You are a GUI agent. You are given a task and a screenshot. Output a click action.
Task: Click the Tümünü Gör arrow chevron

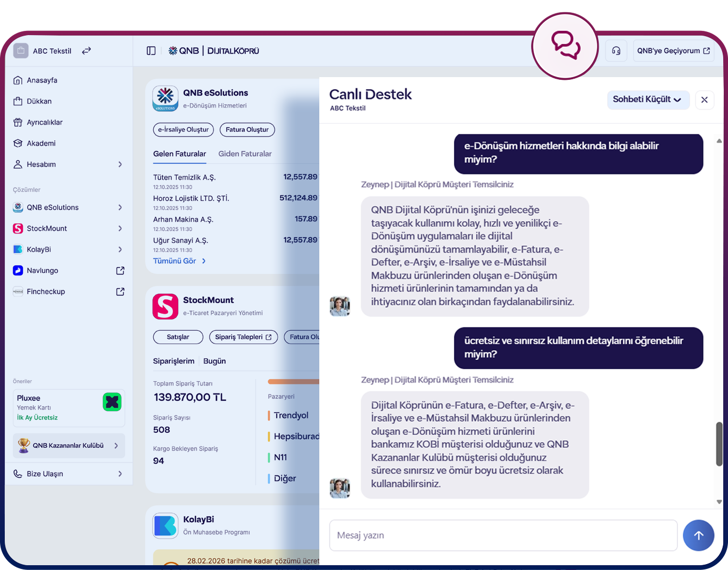coord(204,261)
